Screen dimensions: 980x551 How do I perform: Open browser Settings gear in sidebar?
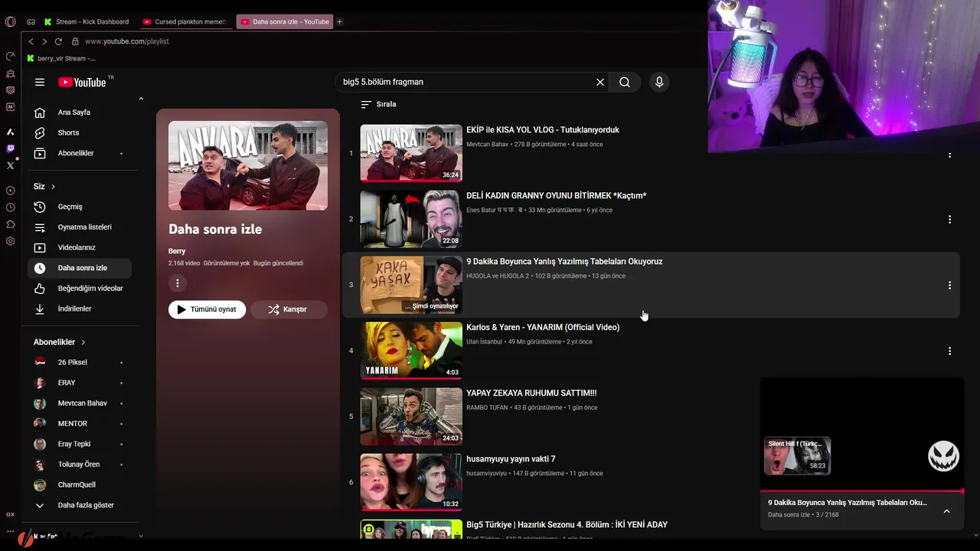[10, 241]
